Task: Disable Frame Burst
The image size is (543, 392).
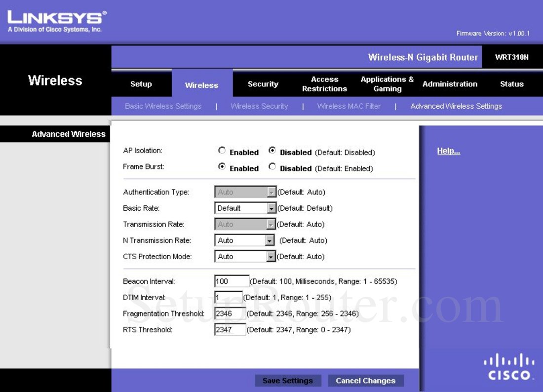Action: tap(272, 166)
